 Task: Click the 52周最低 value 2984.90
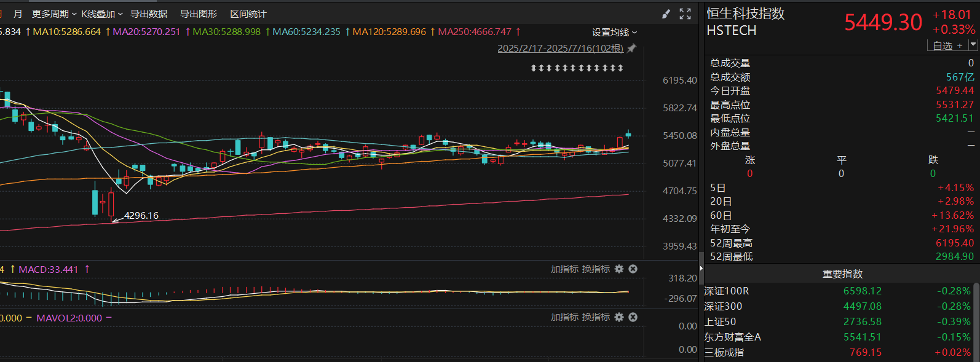point(955,256)
